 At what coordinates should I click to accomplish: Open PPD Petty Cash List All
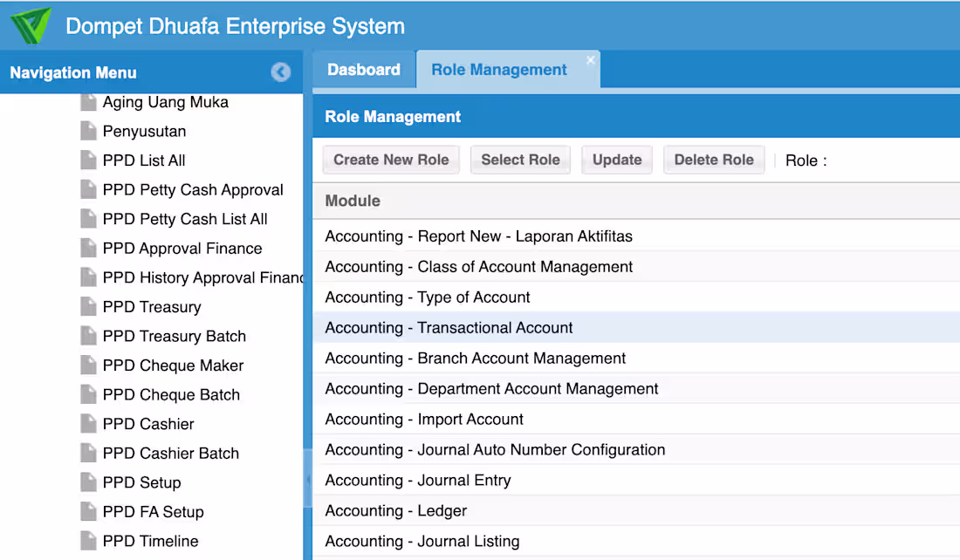coord(185,219)
